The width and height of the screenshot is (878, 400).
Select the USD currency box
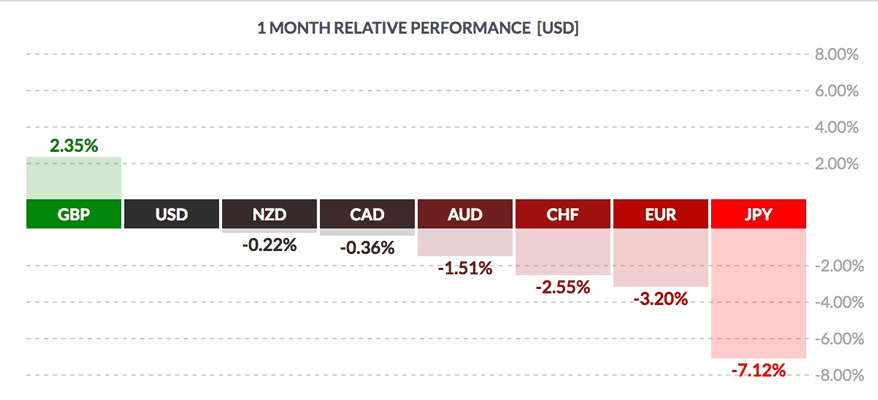(171, 213)
